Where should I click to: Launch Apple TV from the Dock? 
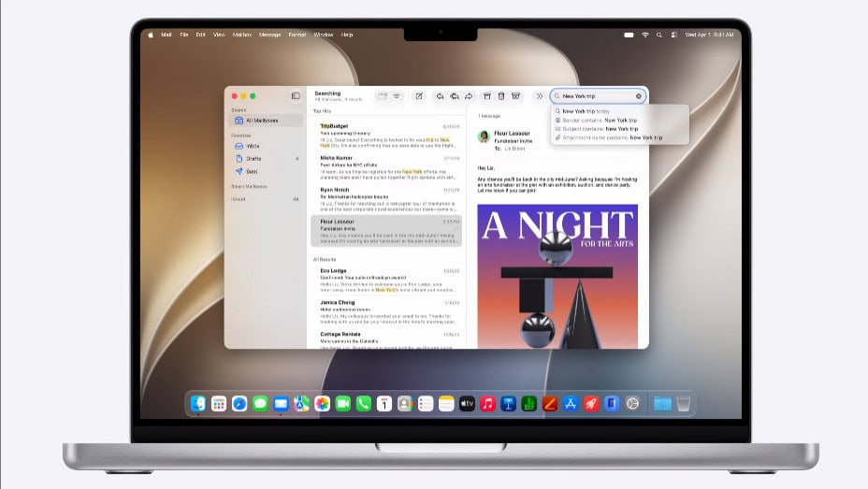coord(468,404)
